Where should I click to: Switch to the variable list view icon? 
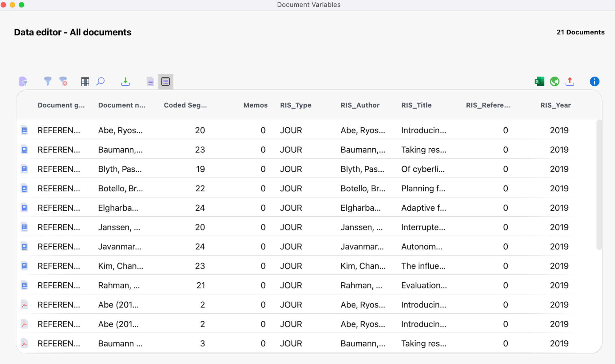point(150,82)
